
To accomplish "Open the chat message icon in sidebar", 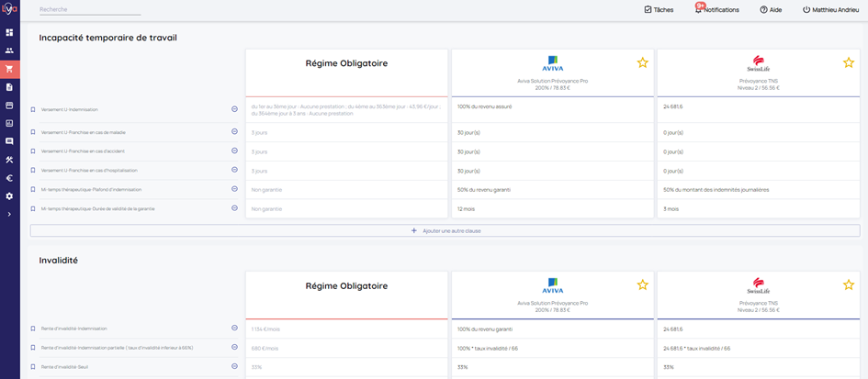I will click(x=9, y=141).
